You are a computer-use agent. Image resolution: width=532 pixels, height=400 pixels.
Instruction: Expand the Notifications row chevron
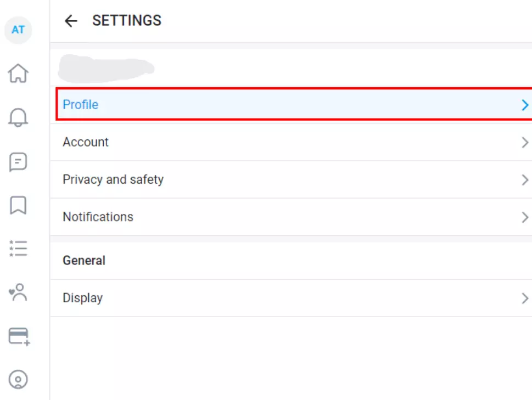[525, 217]
